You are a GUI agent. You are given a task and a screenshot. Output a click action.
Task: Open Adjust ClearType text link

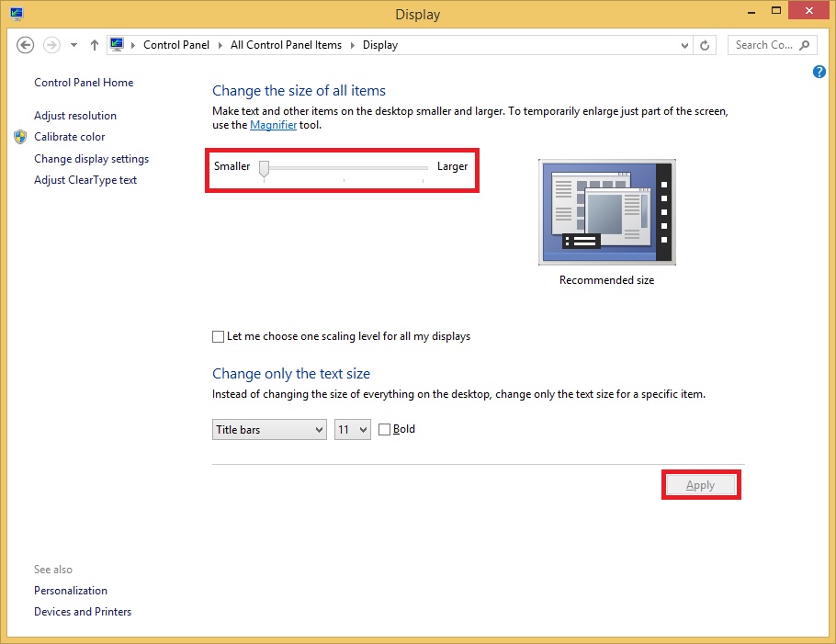tap(85, 180)
